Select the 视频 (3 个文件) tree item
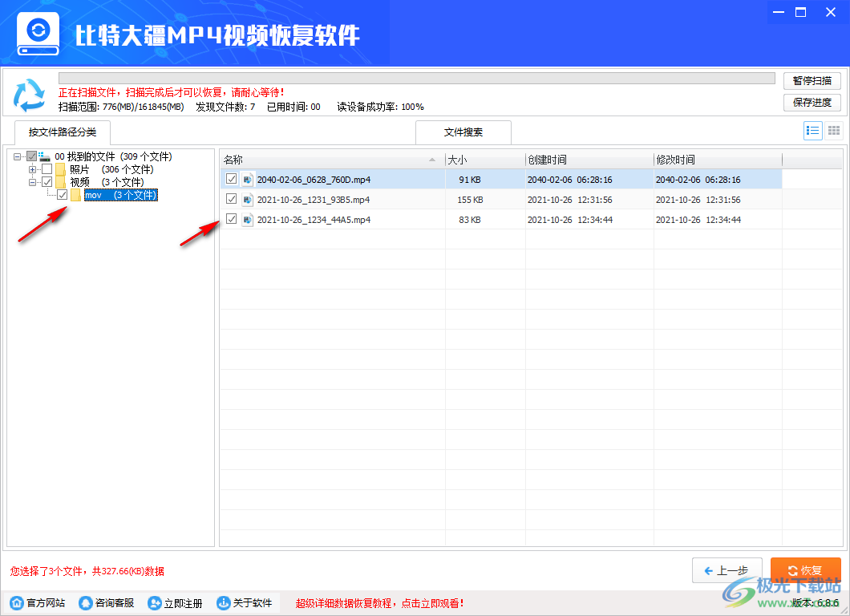This screenshot has height=616, width=850. [107, 182]
